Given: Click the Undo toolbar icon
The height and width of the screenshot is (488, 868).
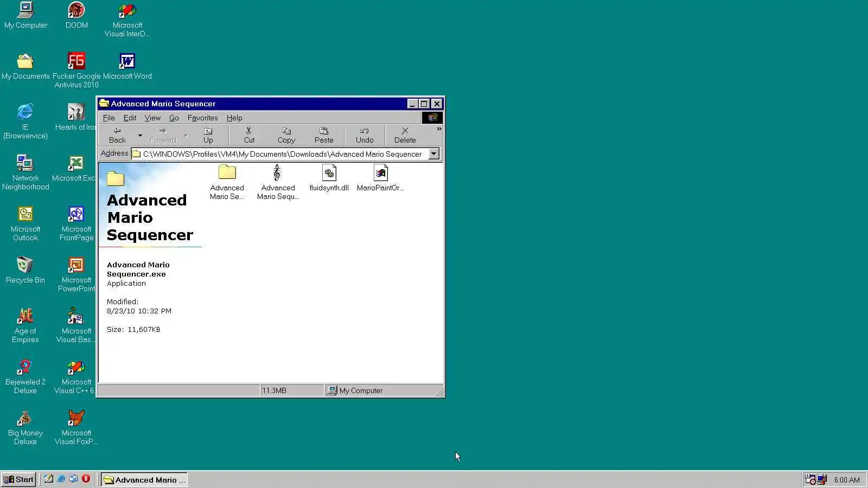Looking at the screenshot, I should 365,135.
